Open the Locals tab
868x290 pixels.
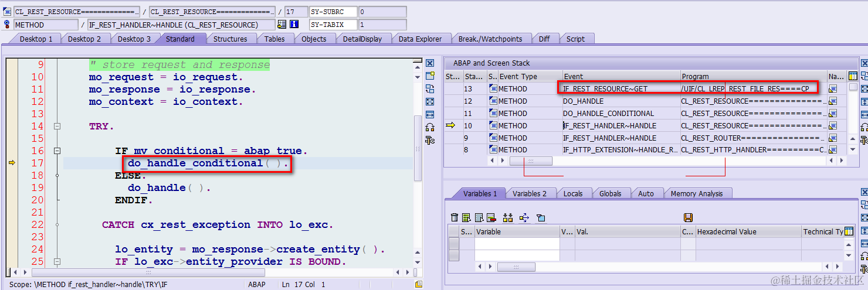coord(573,193)
